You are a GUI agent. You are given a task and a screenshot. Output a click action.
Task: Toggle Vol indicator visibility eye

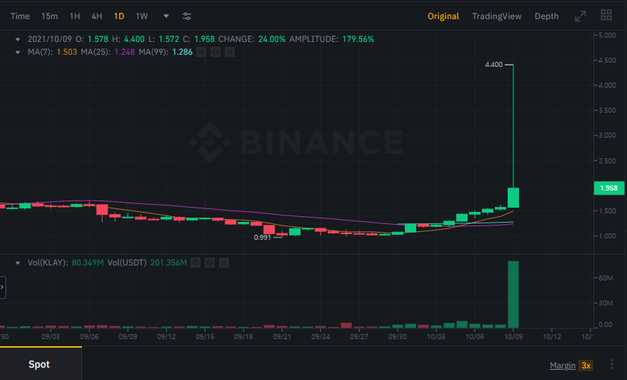(196, 263)
